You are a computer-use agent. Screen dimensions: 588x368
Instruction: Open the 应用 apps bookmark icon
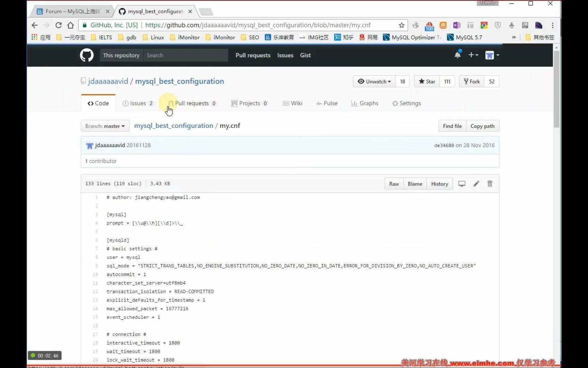click(x=41, y=37)
